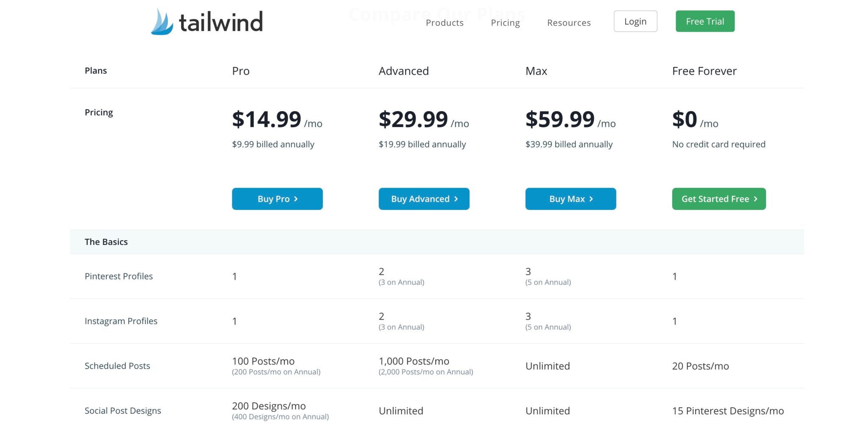The height and width of the screenshot is (426, 868).
Task: Open the Pricing menu item
Action: [x=505, y=22]
